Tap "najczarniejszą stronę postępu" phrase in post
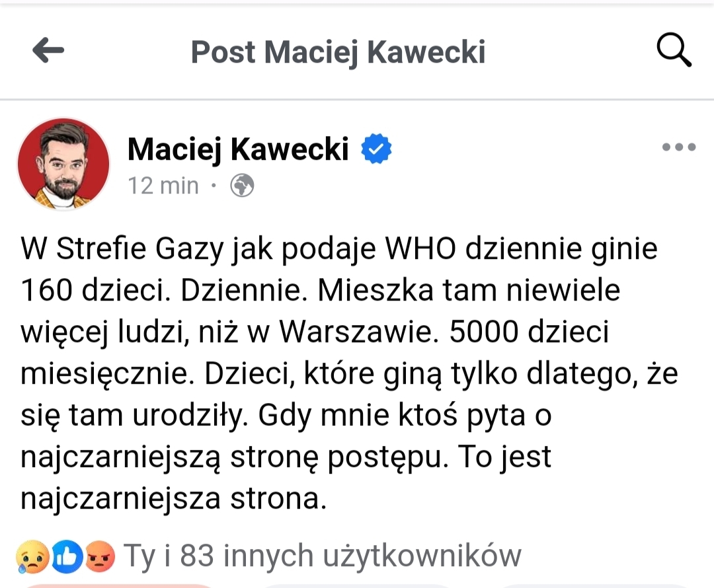 click(x=230, y=457)
